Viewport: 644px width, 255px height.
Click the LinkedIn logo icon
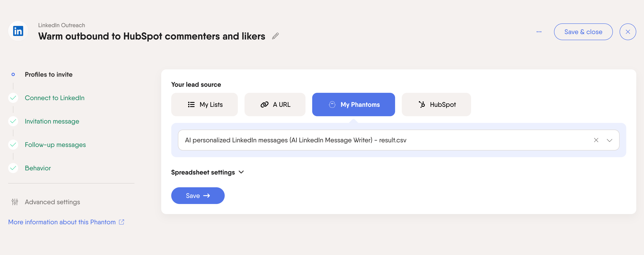pyautogui.click(x=18, y=31)
